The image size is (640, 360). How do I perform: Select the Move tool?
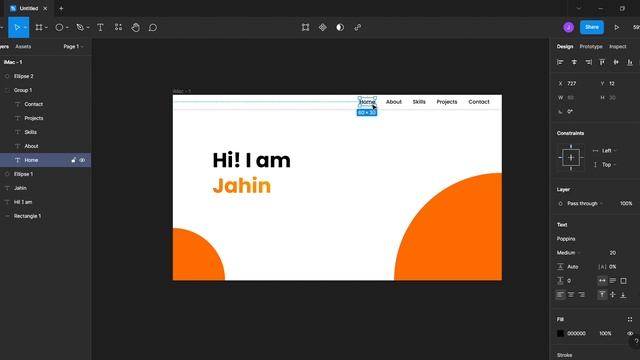[x=17, y=27]
